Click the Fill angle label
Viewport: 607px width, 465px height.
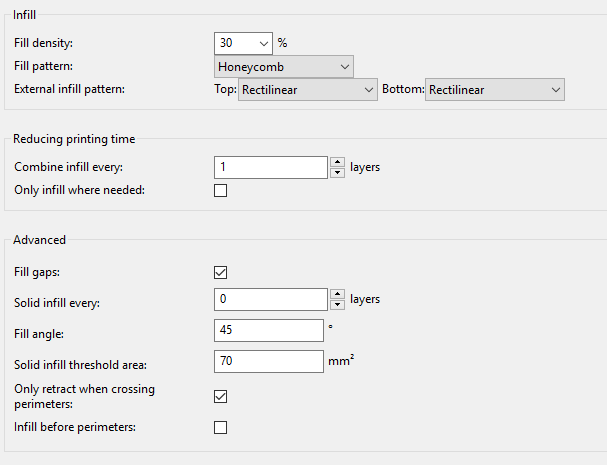(39, 334)
